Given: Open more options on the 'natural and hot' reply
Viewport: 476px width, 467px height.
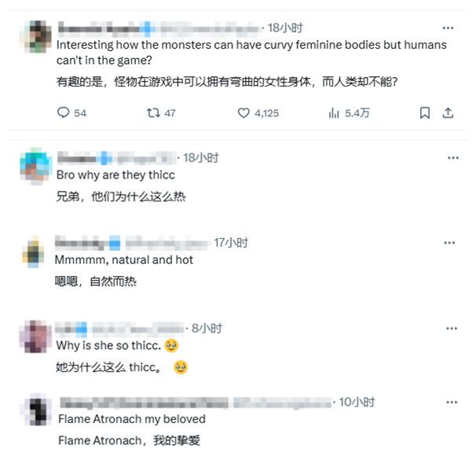Looking at the screenshot, I should click(449, 242).
